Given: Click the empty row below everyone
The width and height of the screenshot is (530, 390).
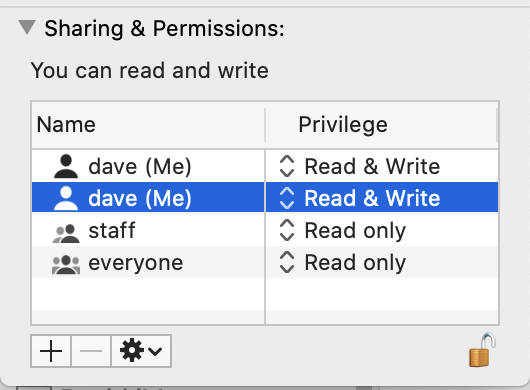Looking at the screenshot, I should (265, 294).
